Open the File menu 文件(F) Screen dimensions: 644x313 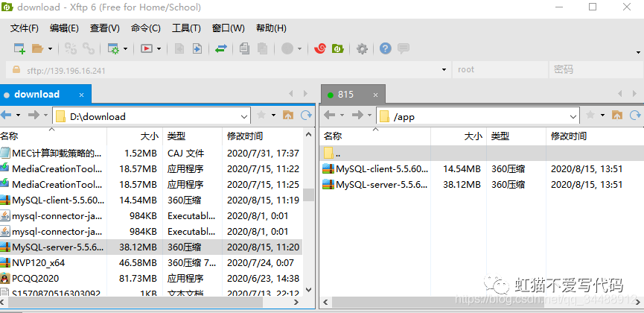click(x=25, y=28)
